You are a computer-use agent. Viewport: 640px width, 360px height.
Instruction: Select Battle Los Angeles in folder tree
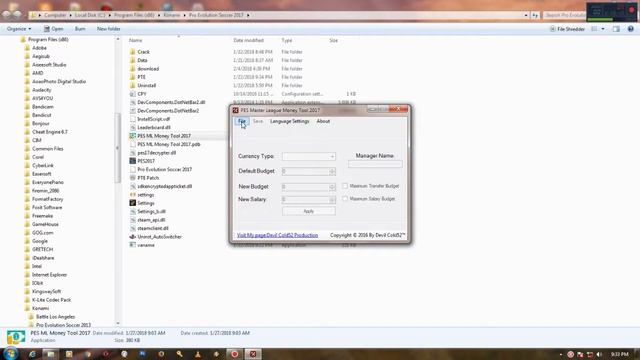55,317
